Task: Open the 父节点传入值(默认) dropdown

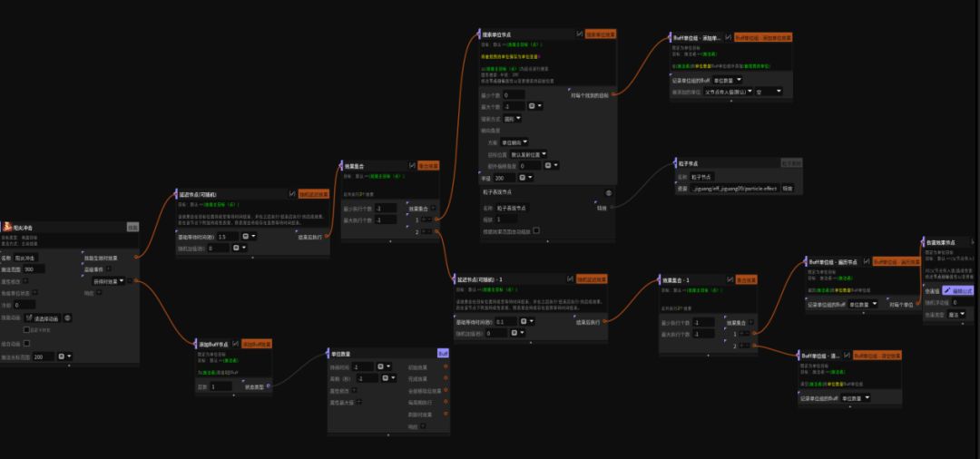Action: pyautogui.click(x=728, y=92)
